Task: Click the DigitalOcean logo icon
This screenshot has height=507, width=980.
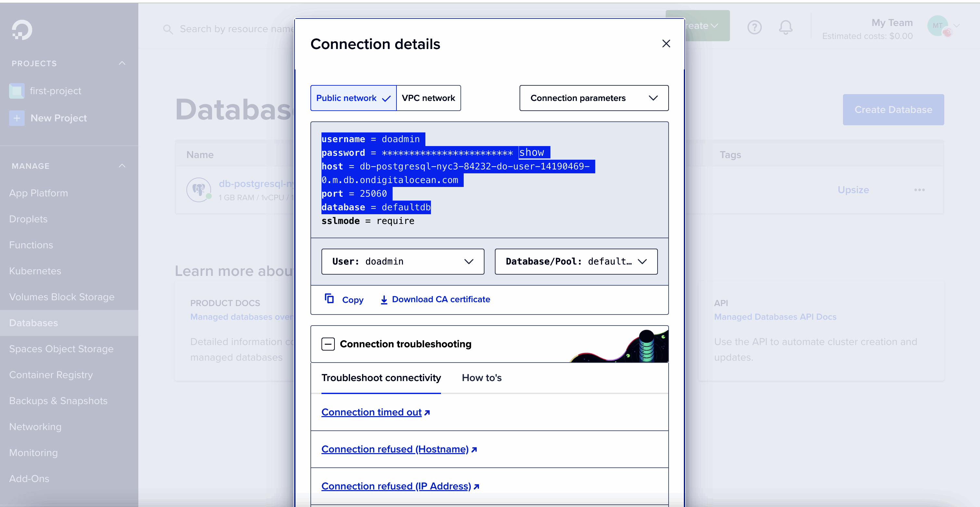Action: coord(22,30)
